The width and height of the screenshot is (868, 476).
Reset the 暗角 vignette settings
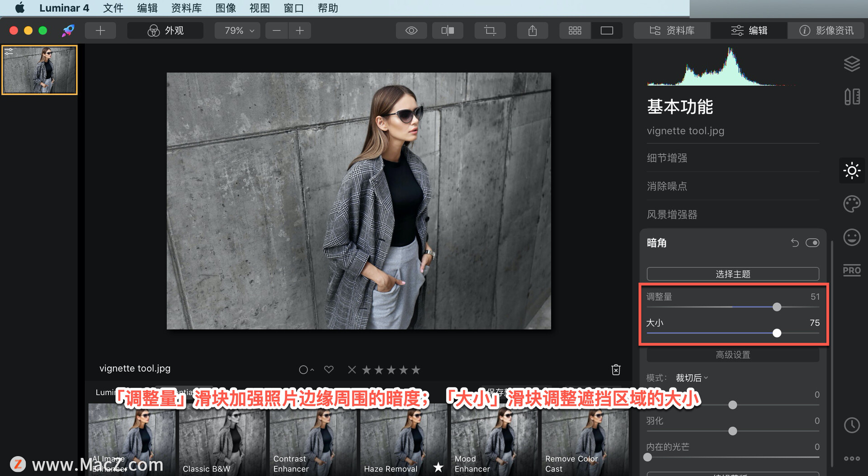coord(795,243)
